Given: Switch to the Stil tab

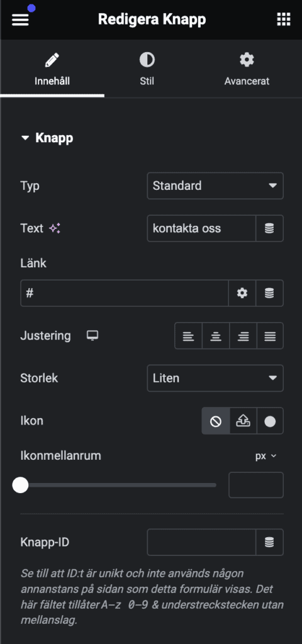Looking at the screenshot, I should click(147, 69).
